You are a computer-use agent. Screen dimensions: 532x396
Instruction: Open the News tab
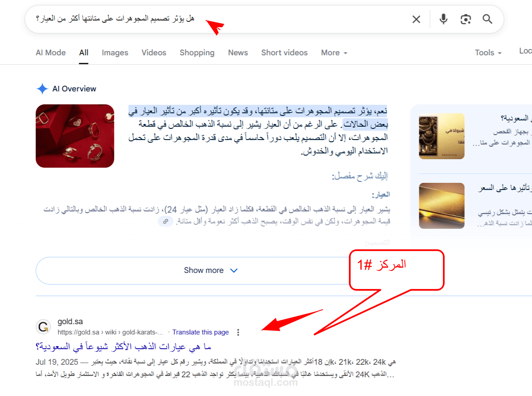click(x=238, y=53)
